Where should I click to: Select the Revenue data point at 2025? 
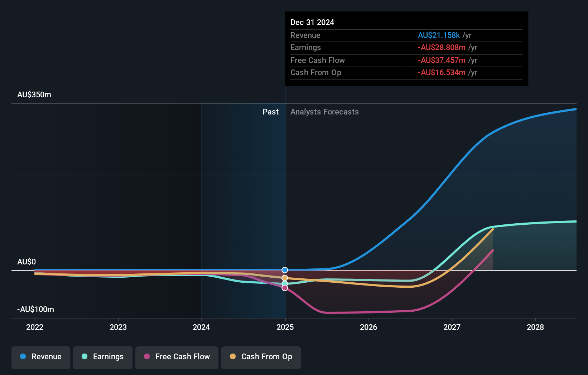click(x=285, y=270)
